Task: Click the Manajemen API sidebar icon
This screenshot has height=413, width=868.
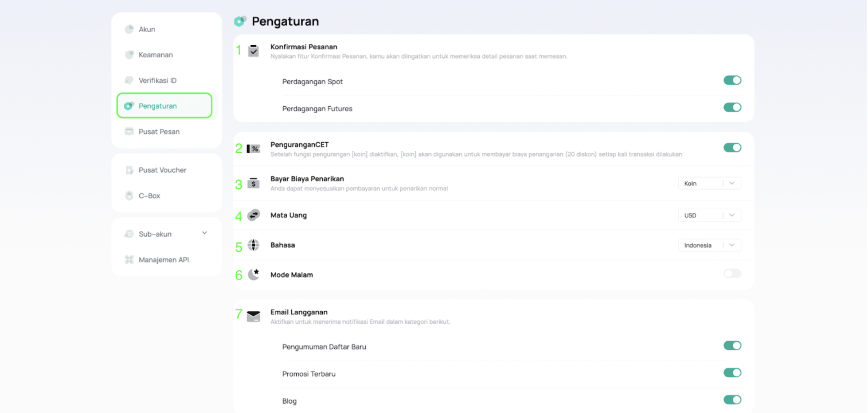Action: (129, 259)
